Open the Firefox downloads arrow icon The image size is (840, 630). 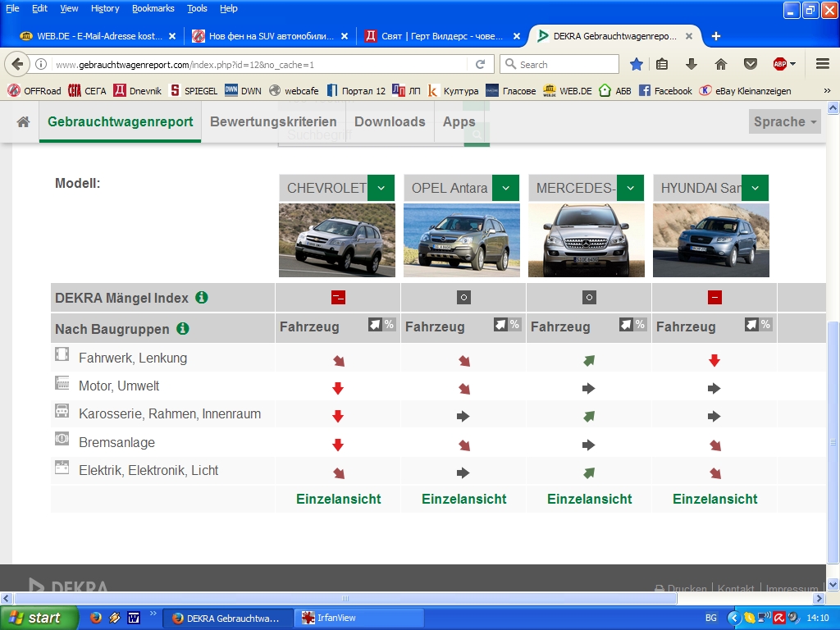coord(692,64)
